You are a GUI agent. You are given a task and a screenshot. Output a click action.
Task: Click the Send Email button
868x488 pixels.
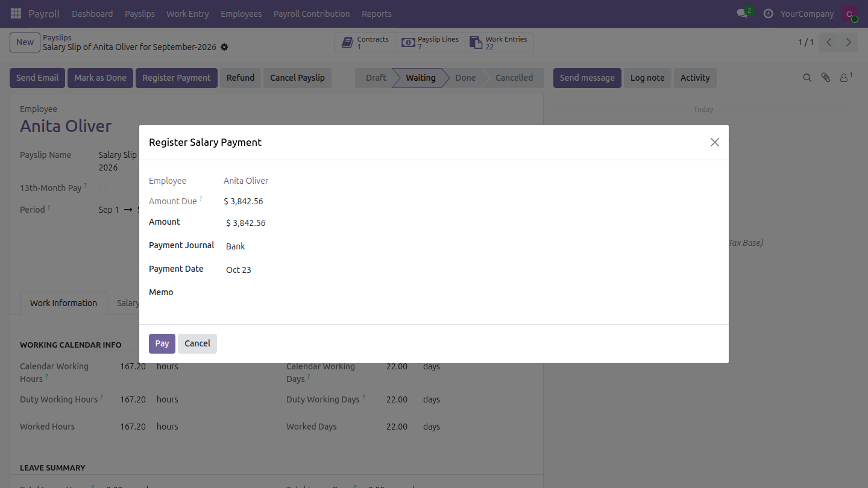[37, 78]
